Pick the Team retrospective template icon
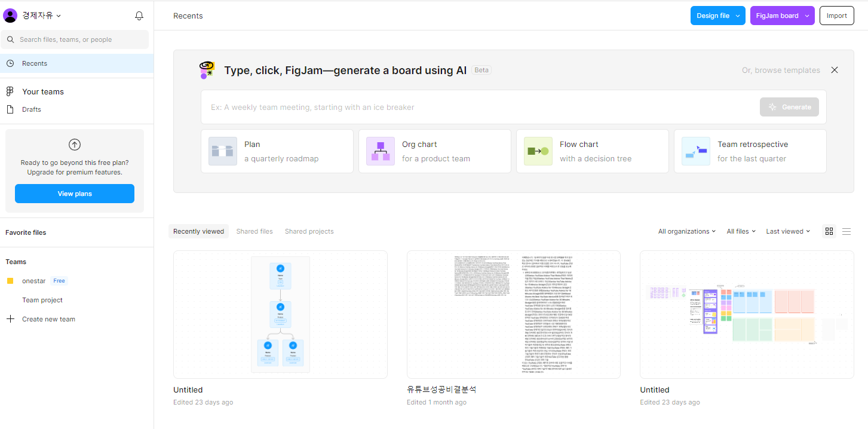The image size is (868, 429). click(696, 151)
